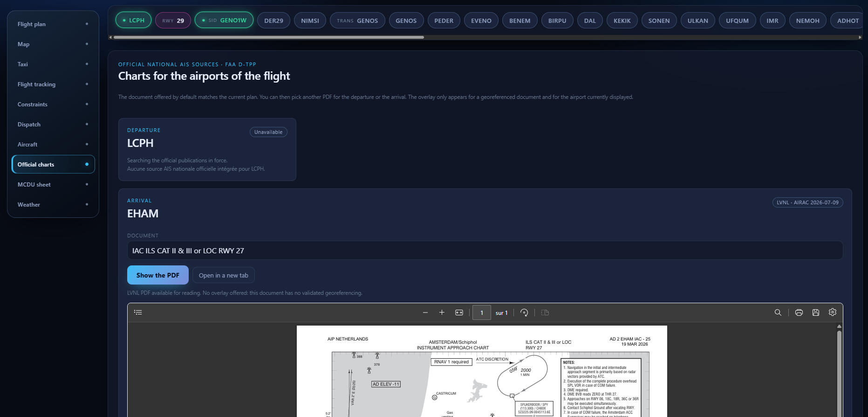Click the DER29 waypoint chip

(x=273, y=21)
